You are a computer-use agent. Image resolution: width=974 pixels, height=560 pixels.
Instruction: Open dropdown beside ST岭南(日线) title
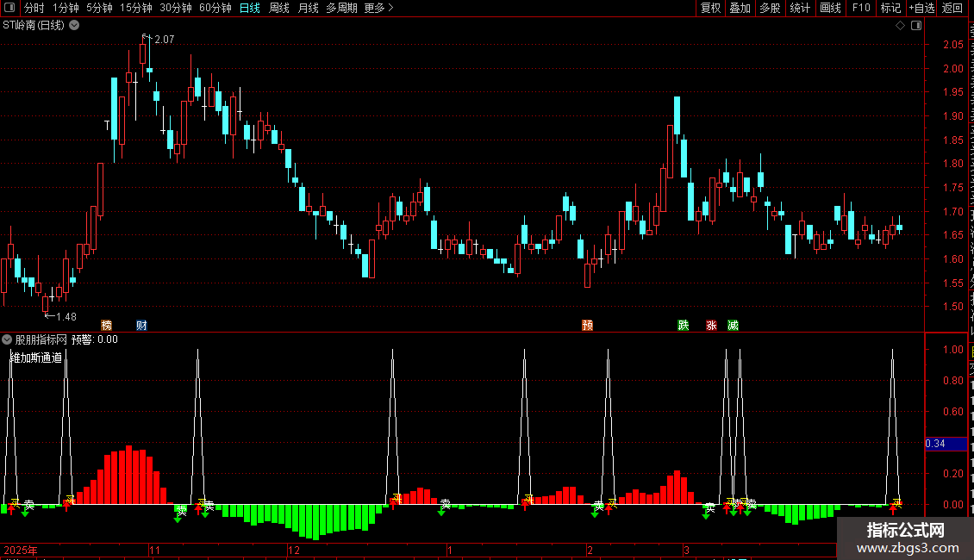point(74,26)
